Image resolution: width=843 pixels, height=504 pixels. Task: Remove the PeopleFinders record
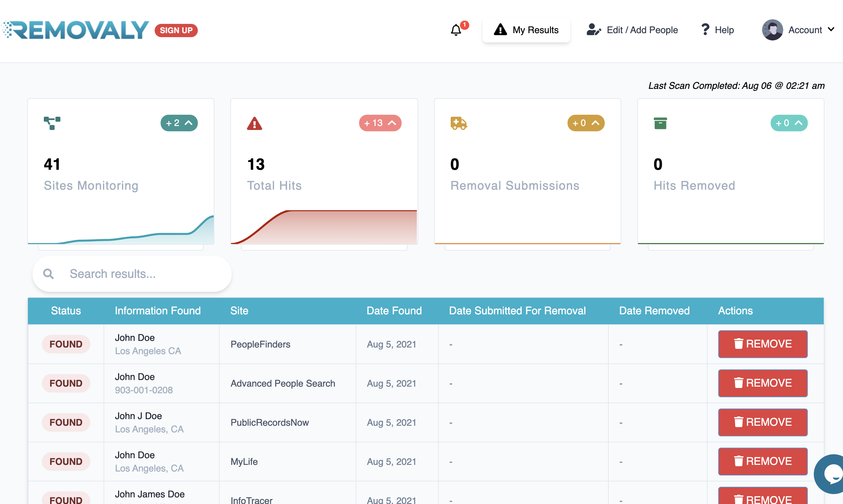click(762, 344)
